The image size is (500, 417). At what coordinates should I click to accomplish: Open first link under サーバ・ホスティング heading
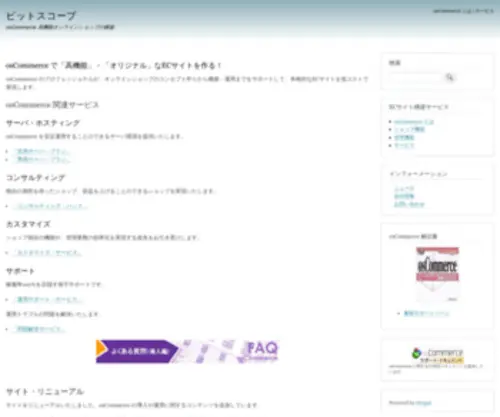coord(42,151)
